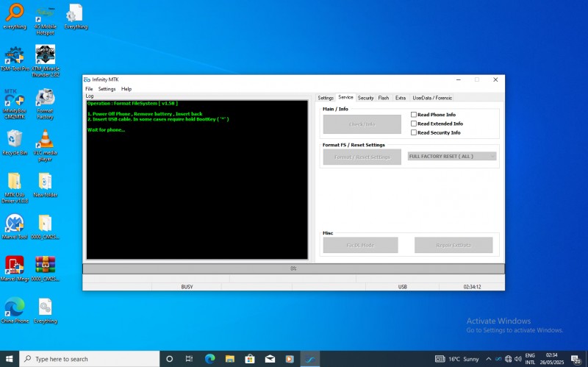Click the 'Wait for phone...' log line
The width and height of the screenshot is (588, 367).
pos(106,130)
